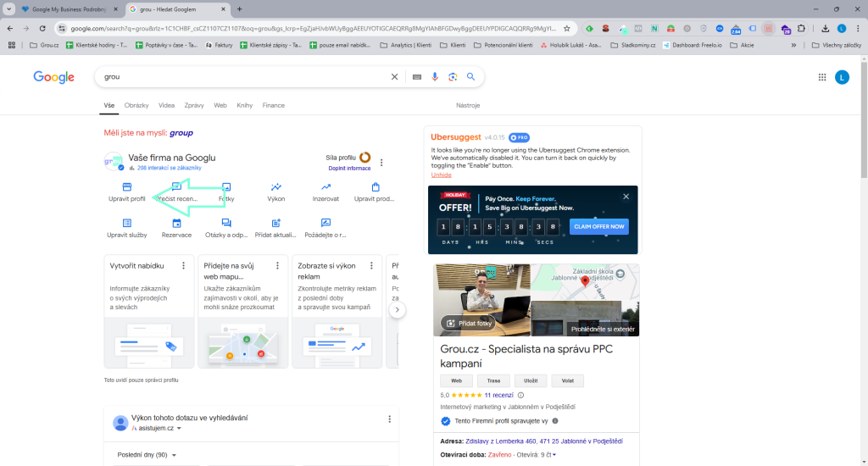Open Chrome downloads icon
The height and width of the screenshot is (466, 868).
[x=825, y=28]
